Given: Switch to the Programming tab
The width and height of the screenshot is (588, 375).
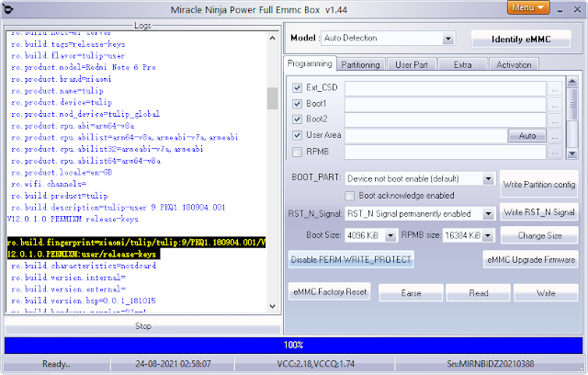Looking at the screenshot, I should [x=310, y=63].
